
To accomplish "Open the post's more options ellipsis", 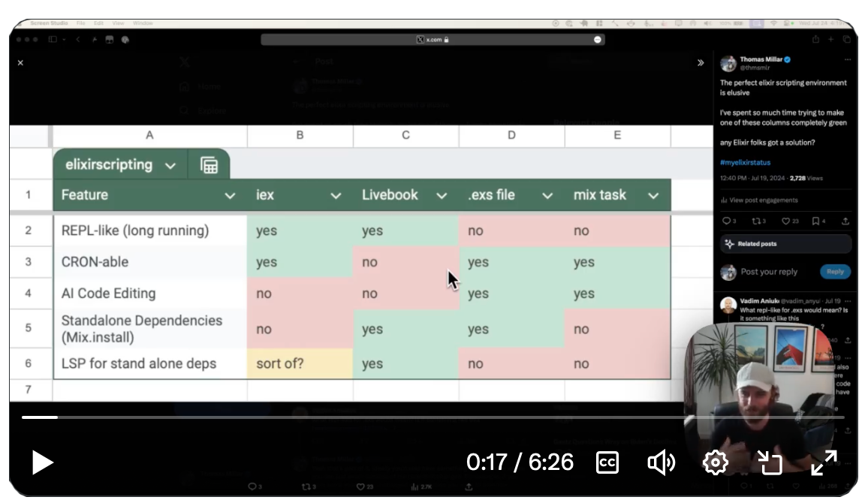I will (x=848, y=59).
